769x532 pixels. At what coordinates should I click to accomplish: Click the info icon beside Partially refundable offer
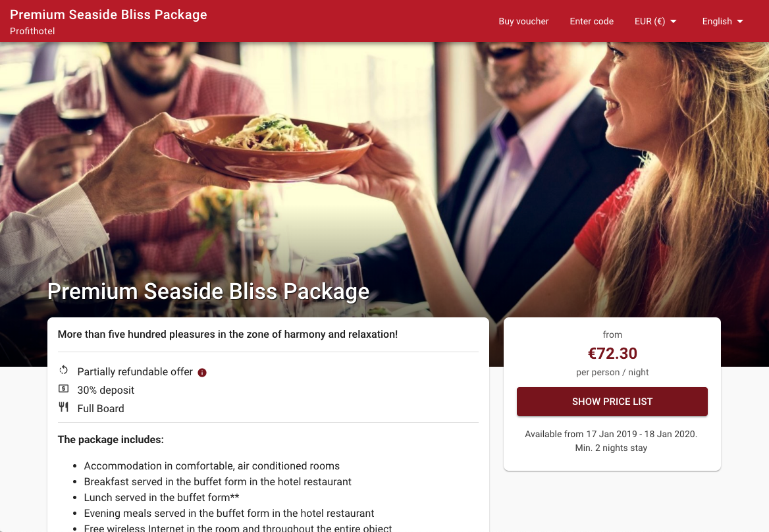[x=202, y=373]
